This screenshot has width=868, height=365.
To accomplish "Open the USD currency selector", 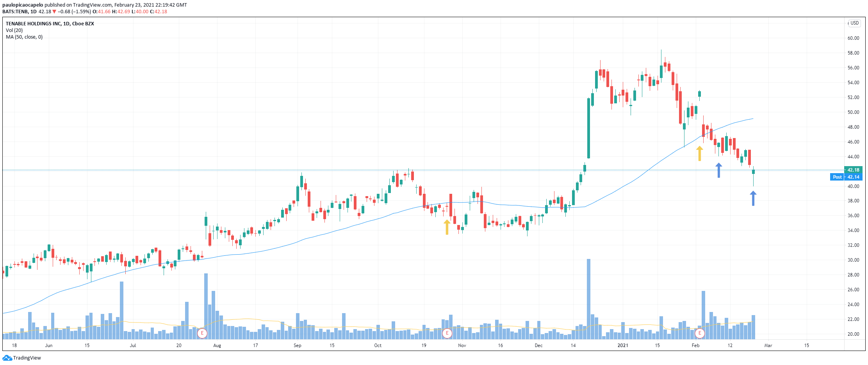I will click(x=854, y=23).
